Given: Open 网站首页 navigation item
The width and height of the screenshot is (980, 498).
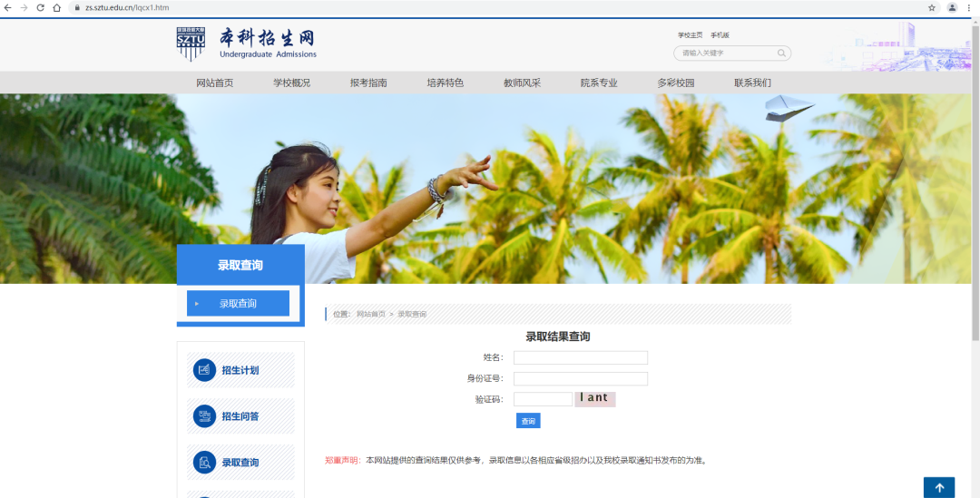Looking at the screenshot, I should click(215, 83).
